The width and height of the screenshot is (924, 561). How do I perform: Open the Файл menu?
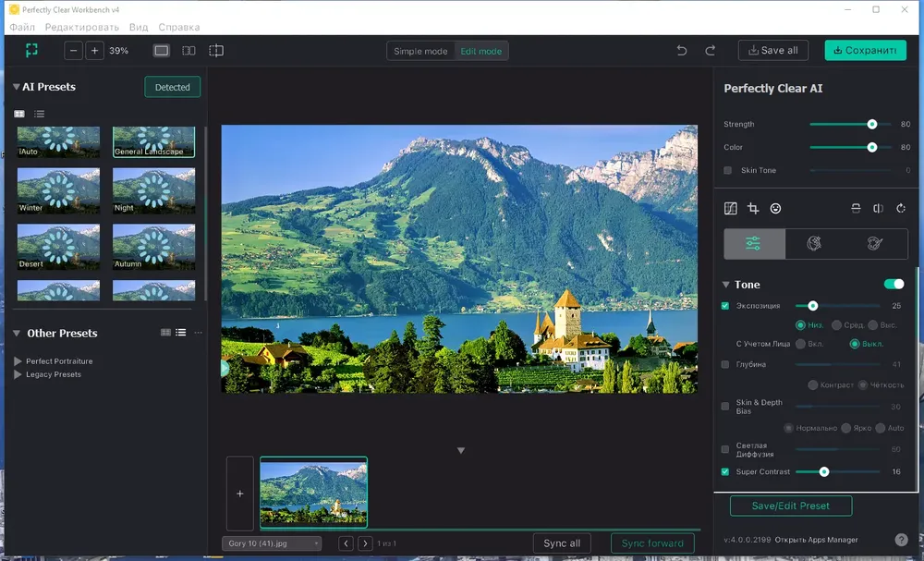click(x=22, y=27)
